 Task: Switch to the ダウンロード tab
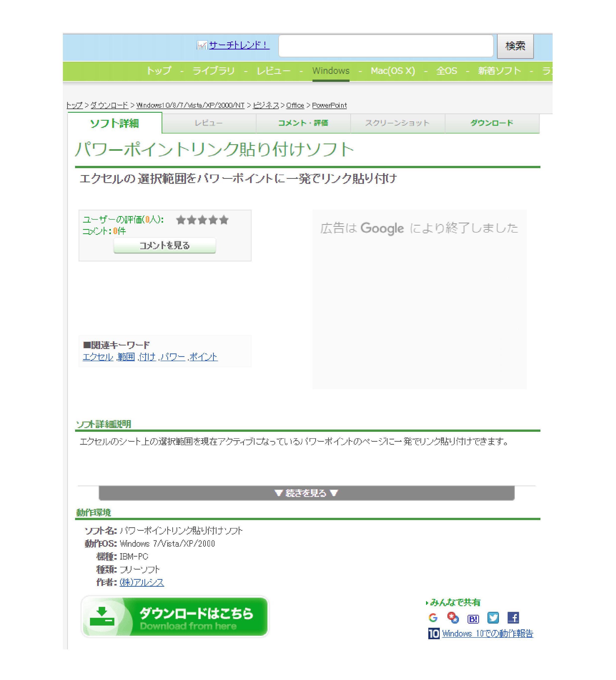[492, 123]
